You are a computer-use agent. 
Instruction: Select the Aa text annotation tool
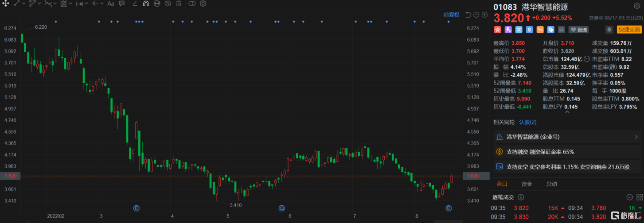(111, 4)
